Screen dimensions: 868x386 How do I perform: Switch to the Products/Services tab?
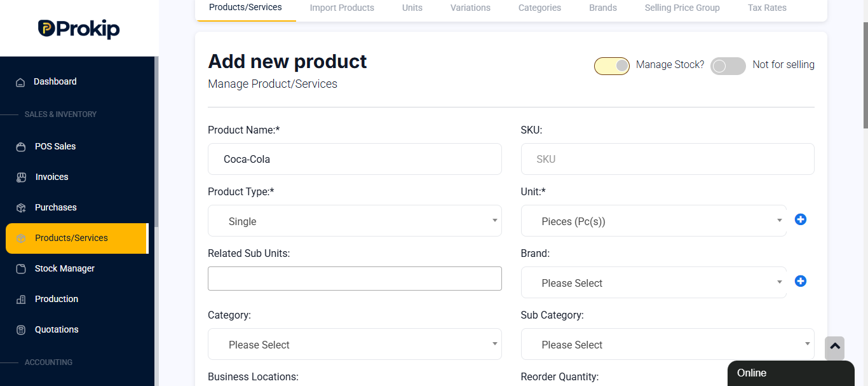click(245, 8)
